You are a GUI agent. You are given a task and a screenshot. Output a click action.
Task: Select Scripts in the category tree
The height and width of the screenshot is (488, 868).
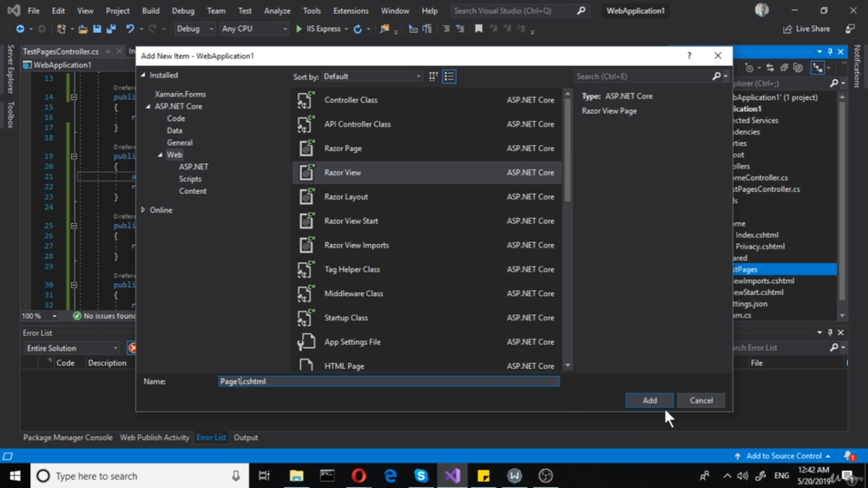tap(190, 179)
